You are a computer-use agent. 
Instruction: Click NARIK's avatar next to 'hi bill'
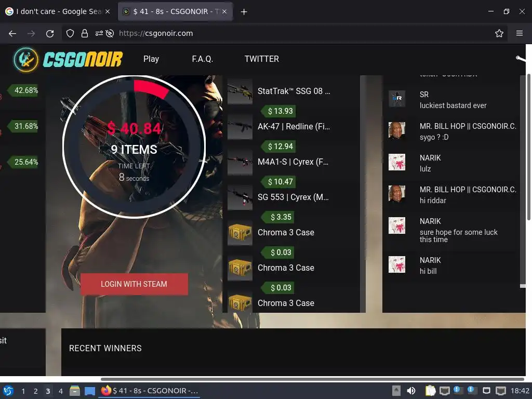pyautogui.click(x=396, y=264)
